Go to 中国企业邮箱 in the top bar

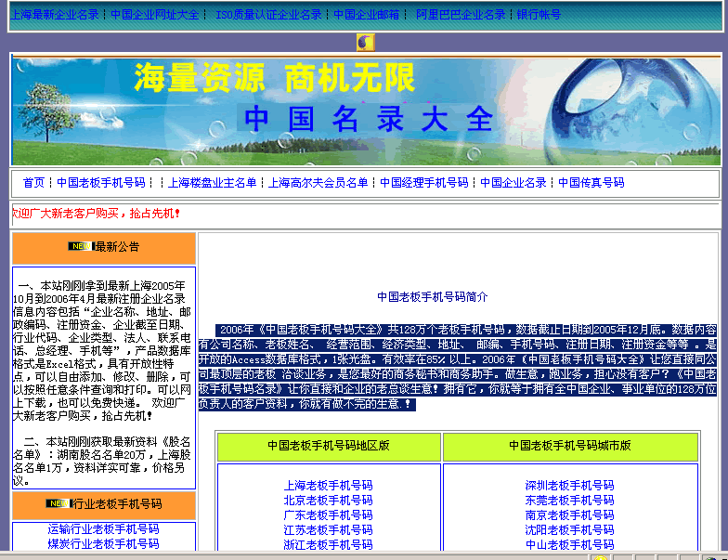tap(366, 15)
